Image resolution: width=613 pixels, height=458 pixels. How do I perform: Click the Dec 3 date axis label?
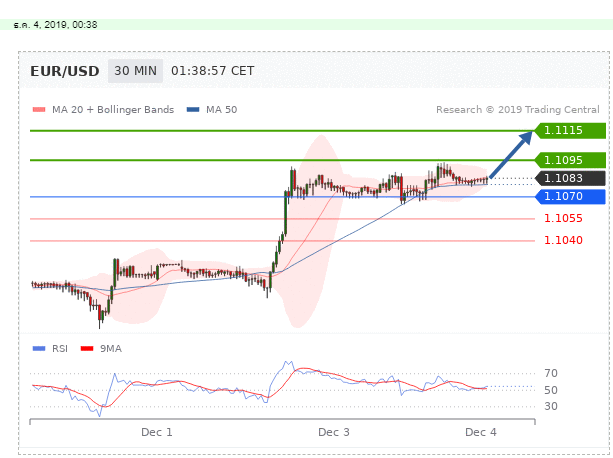(334, 432)
